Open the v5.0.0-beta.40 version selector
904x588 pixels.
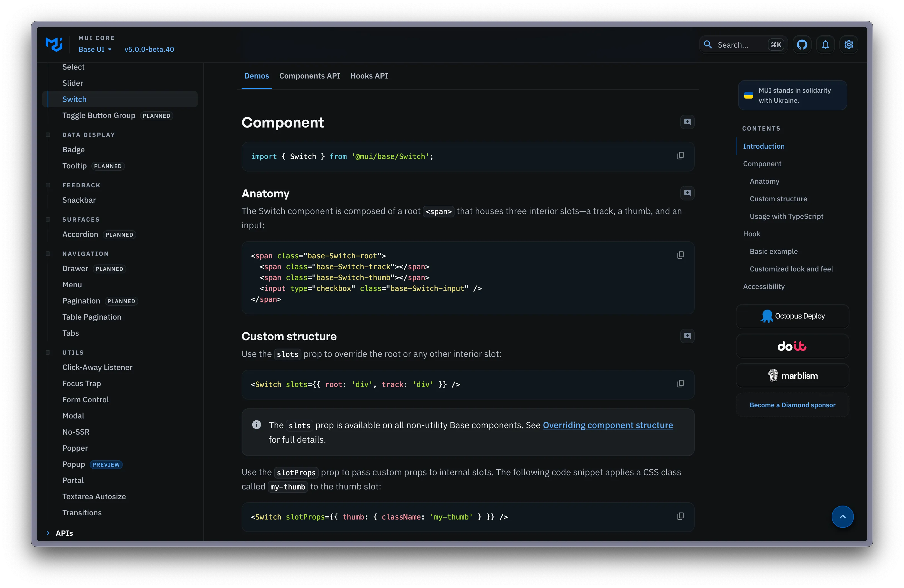click(x=149, y=49)
